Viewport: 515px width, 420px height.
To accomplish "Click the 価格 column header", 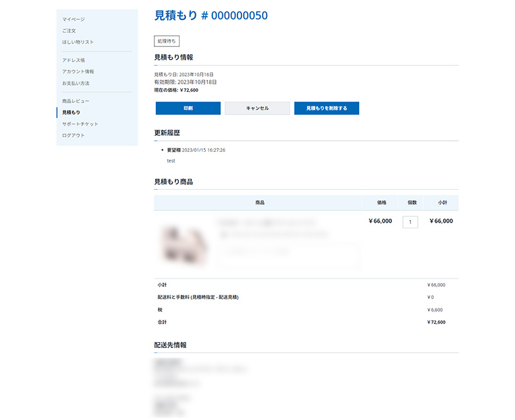I will pyautogui.click(x=382, y=203).
